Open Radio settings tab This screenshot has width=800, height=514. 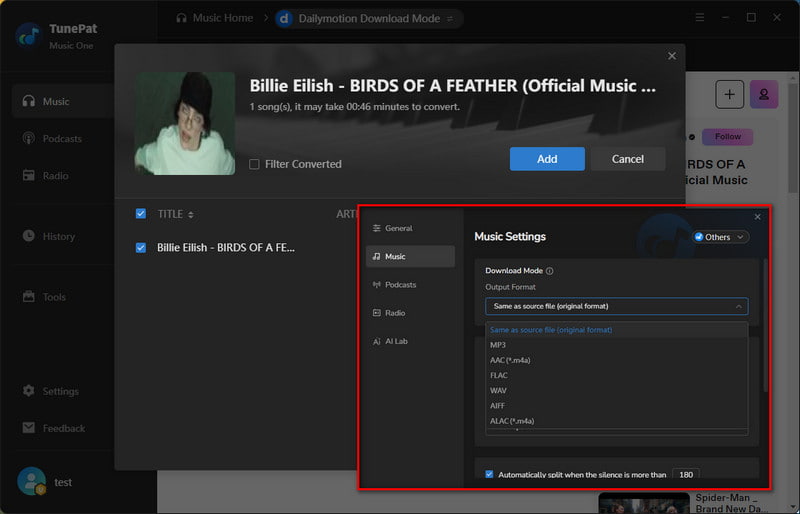(410, 313)
